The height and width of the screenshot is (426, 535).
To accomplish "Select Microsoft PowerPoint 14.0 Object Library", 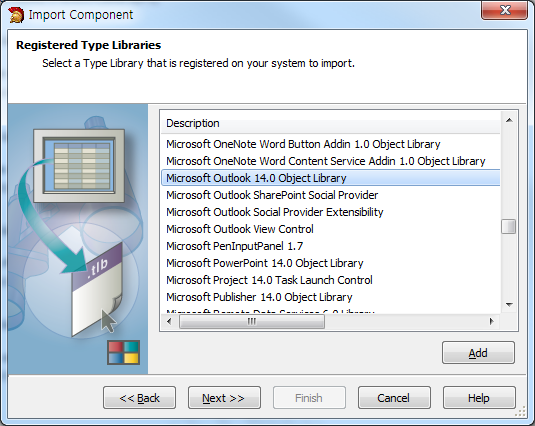I will pos(330,263).
